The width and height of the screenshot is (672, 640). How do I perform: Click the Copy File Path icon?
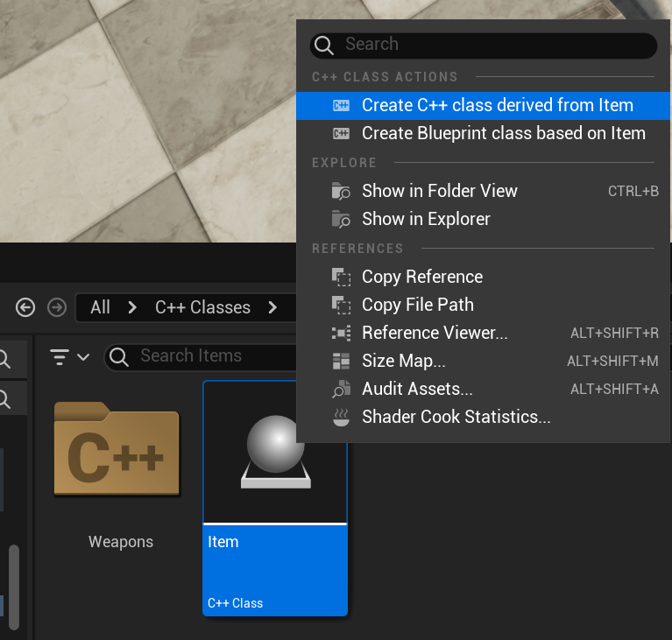pos(341,305)
